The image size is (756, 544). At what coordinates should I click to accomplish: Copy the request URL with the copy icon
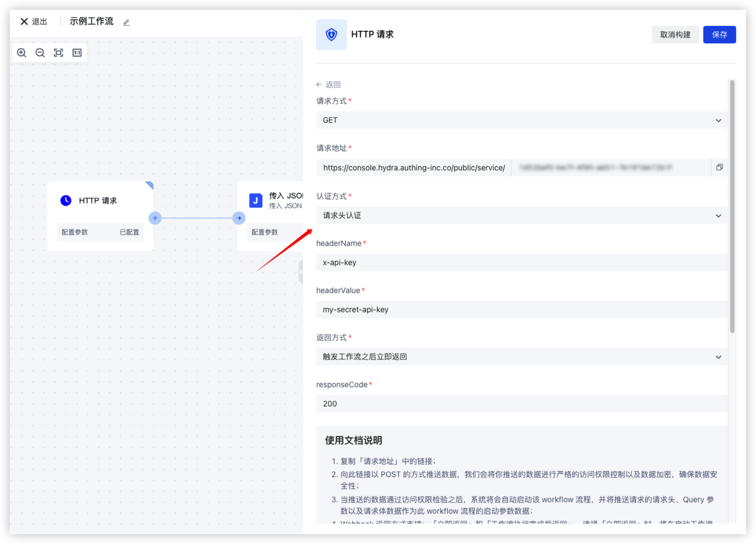click(x=719, y=167)
